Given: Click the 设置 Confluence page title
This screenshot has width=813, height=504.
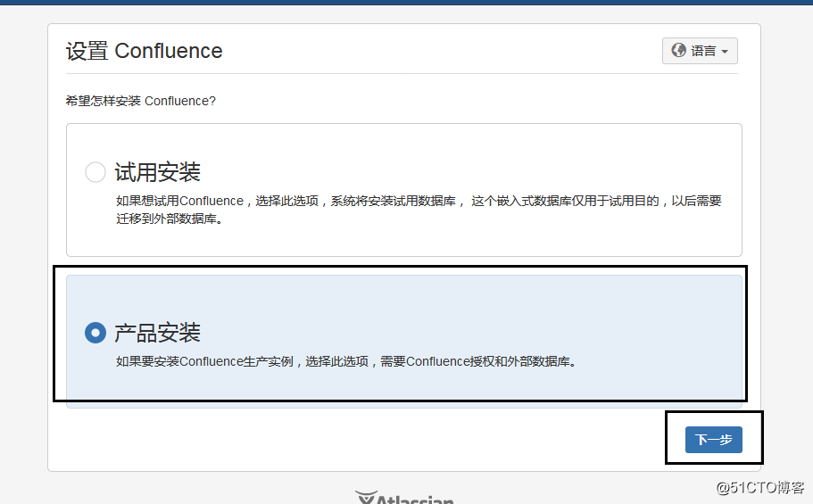Looking at the screenshot, I should pyautogui.click(x=145, y=51).
